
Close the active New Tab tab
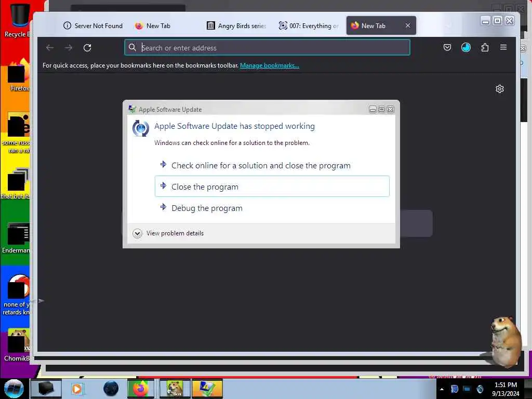coord(407,26)
